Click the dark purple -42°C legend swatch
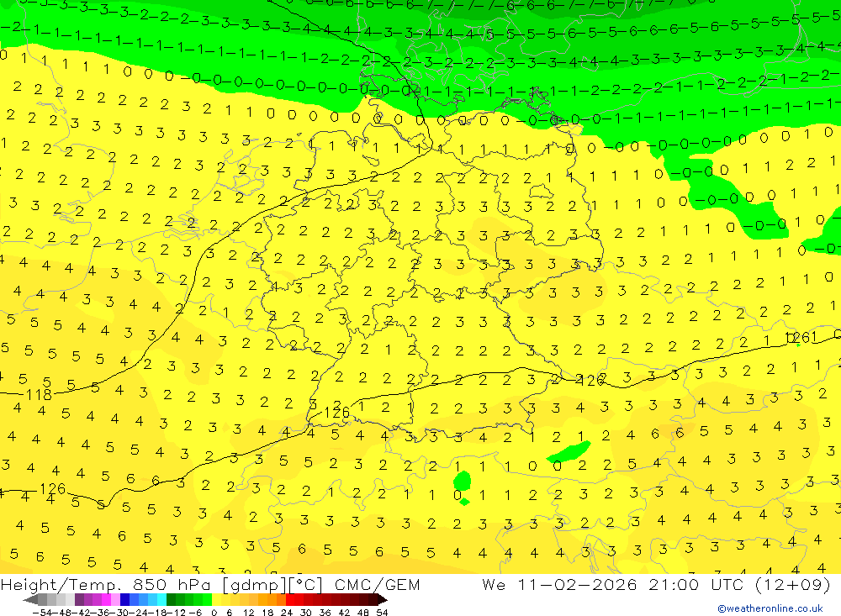Image resolution: width=841 pixels, height=616 pixels. (79, 599)
